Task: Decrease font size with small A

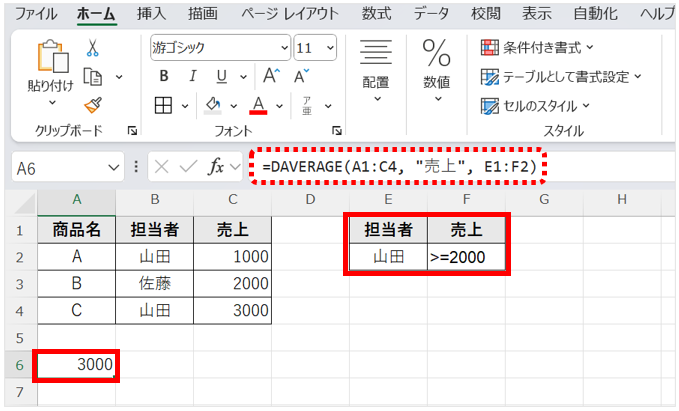Action: pyautogui.click(x=301, y=76)
